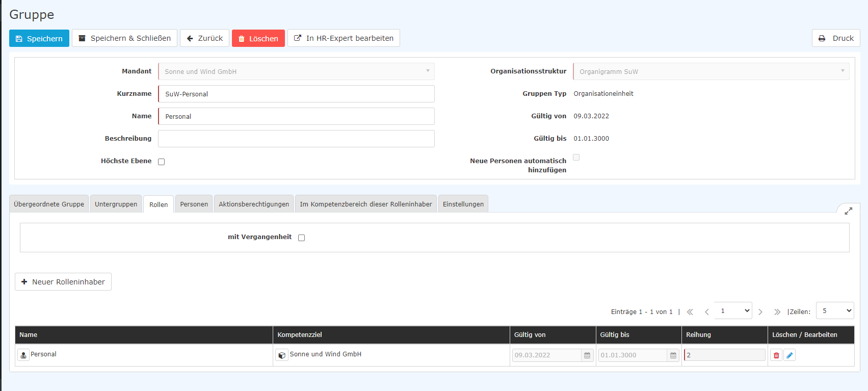
Task: Delete the group via Löschen button
Action: point(258,38)
